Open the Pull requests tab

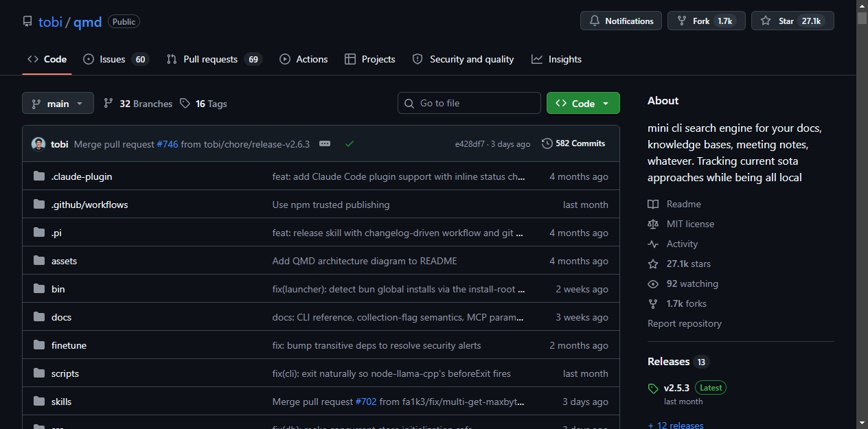[x=214, y=59]
